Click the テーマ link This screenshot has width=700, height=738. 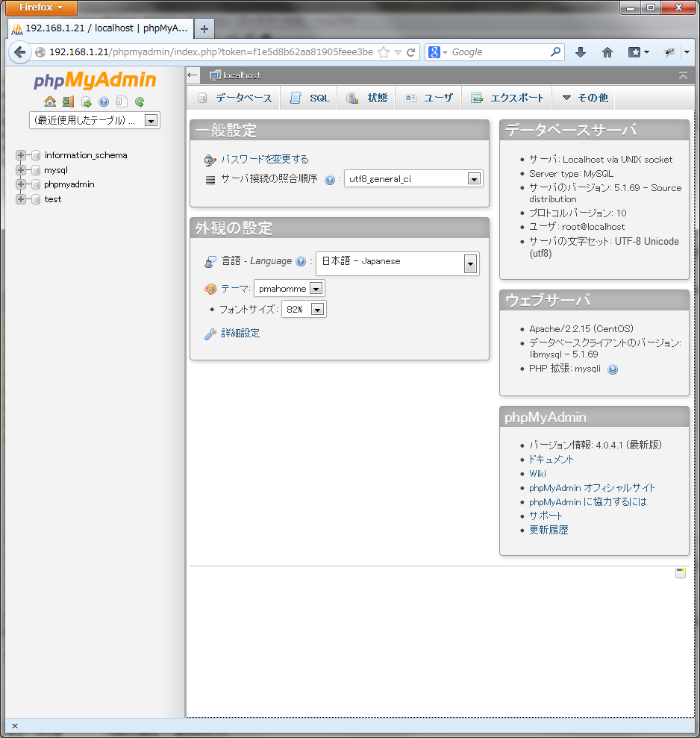click(x=234, y=289)
